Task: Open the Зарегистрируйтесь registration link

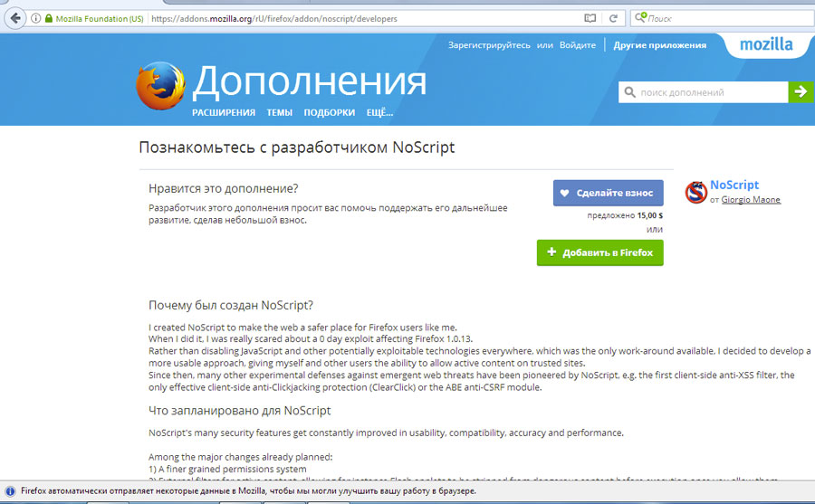Action: 489,45
